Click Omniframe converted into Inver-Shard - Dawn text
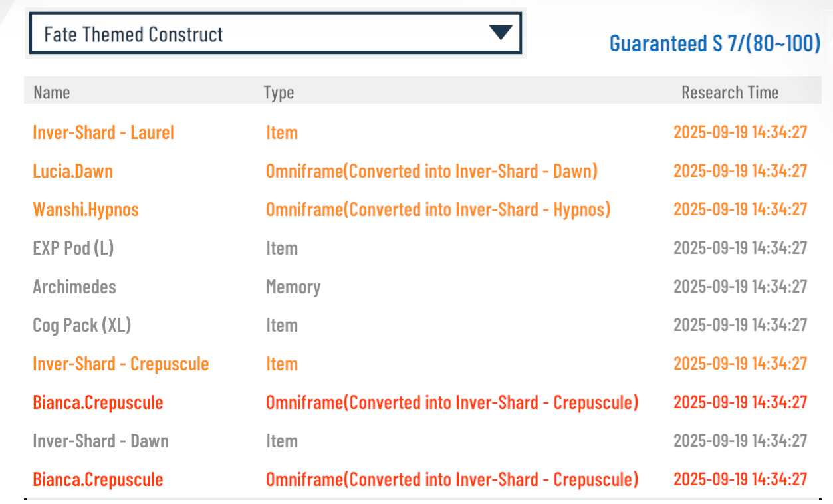The image size is (833, 504). (432, 171)
